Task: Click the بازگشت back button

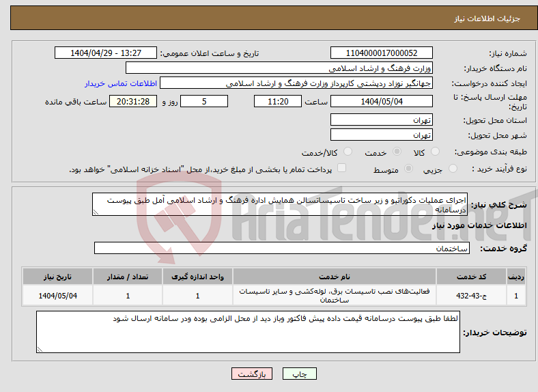Action: [252, 374]
